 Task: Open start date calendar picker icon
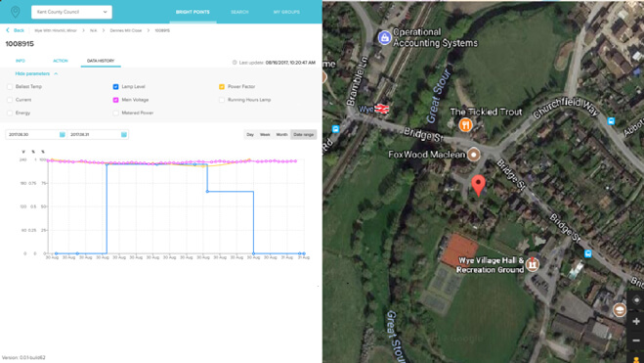pos(63,134)
